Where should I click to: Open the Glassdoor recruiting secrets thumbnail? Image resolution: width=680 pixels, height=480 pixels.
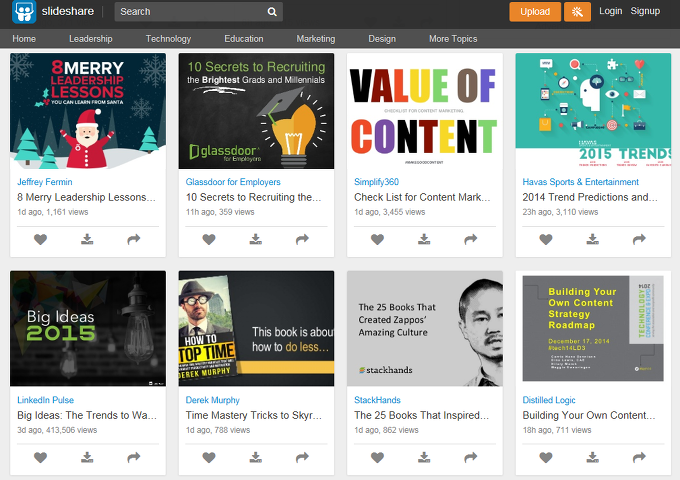coord(256,111)
